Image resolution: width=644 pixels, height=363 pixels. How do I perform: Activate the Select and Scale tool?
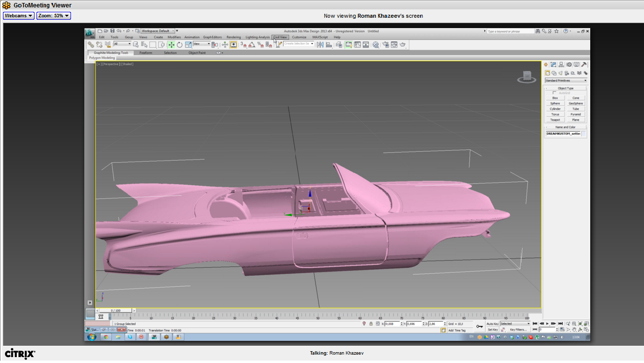click(188, 44)
